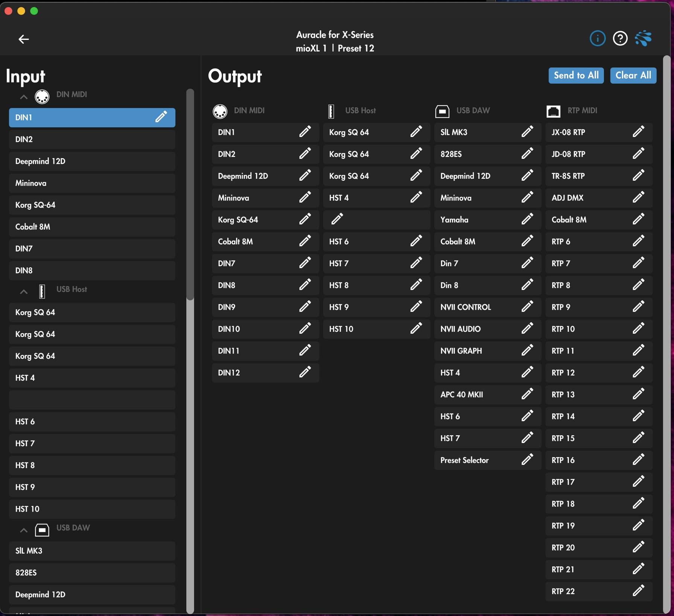Select SIL MK3 input under USB DAW
This screenshot has height=616, width=674.
click(92, 550)
